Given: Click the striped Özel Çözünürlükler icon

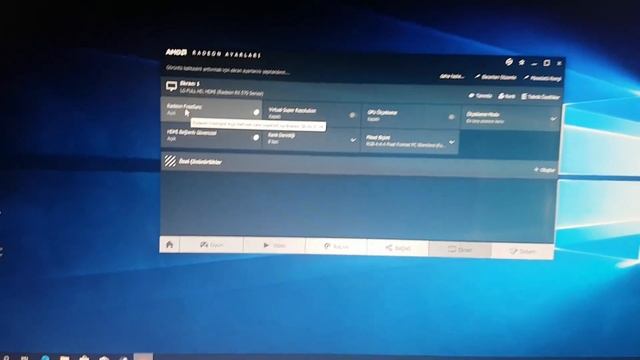Looking at the screenshot, I should coord(170,161).
